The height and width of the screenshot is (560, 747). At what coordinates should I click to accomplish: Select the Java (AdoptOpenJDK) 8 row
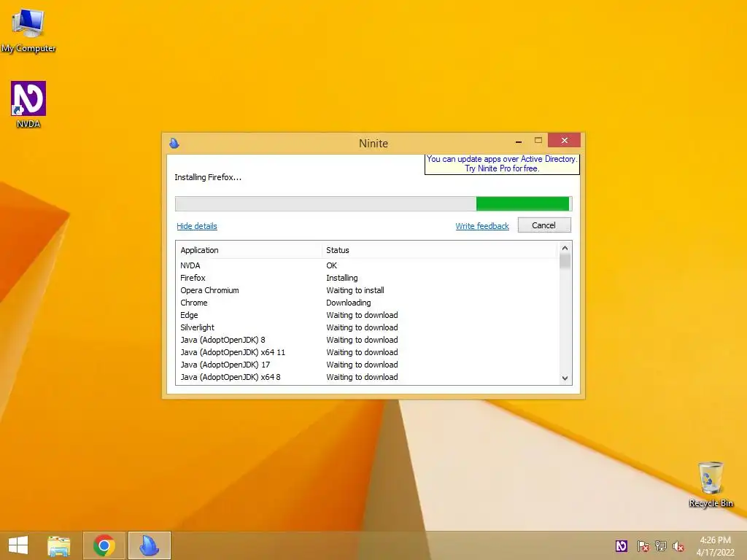(368, 340)
